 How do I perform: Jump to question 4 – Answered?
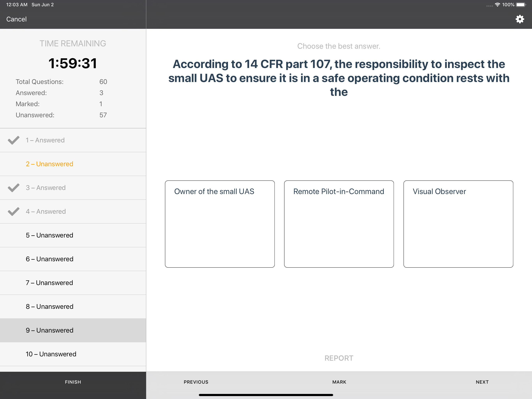tap(73, 212)
